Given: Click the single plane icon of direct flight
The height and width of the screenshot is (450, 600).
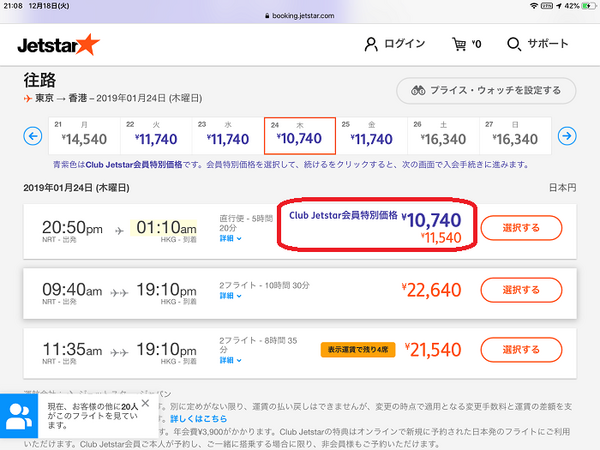Looking at the screenshot, I should (119, 231).
